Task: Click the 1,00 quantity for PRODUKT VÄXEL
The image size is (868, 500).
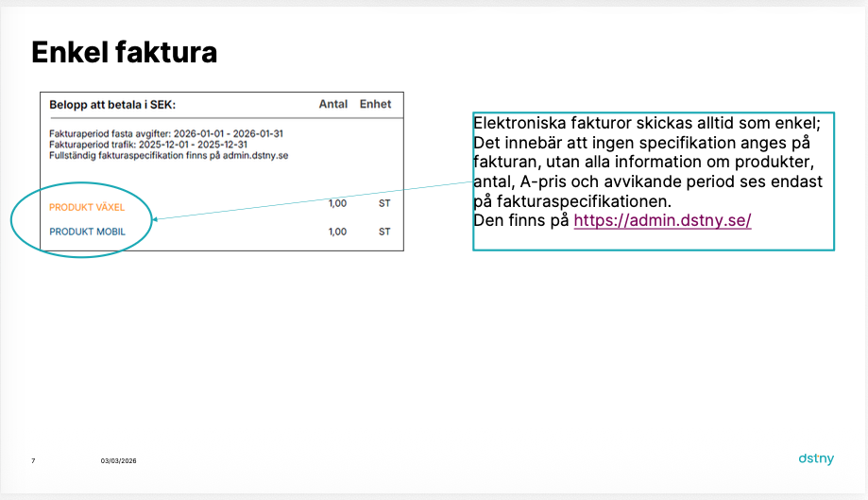Action: coord(337,203)
